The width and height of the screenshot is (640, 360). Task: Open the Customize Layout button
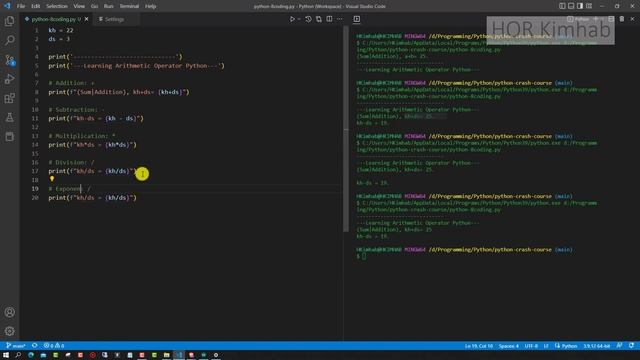pyautogui.click(x=589, y=6)
